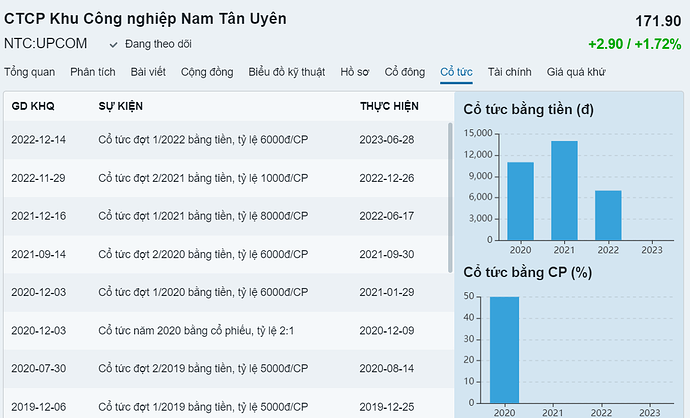Toggle the 'Đang theo dõi' following checkmark

(114, 44)
